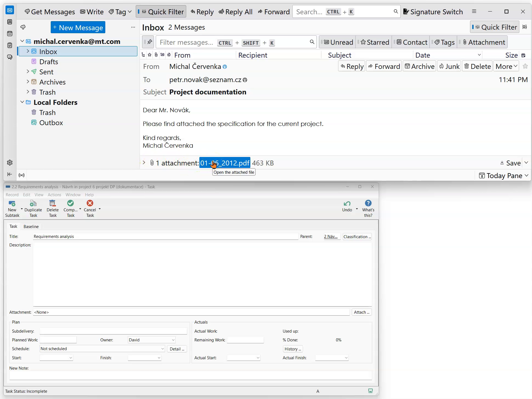The height and width of the screenshot is (399, 532).
Task: Open the Address Book sidebar icon
Action: (10, 22)
